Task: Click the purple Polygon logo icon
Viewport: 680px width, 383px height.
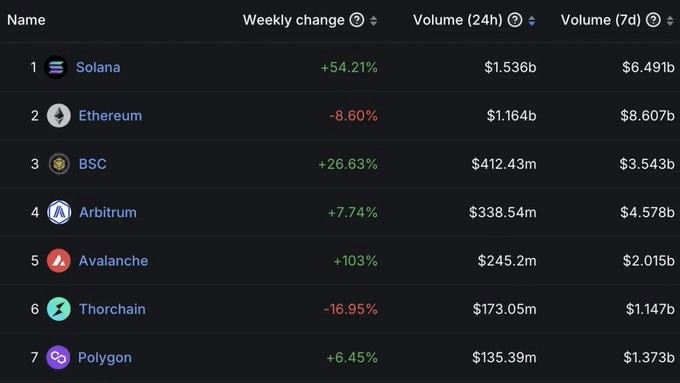Action: [x=58, y=357]
